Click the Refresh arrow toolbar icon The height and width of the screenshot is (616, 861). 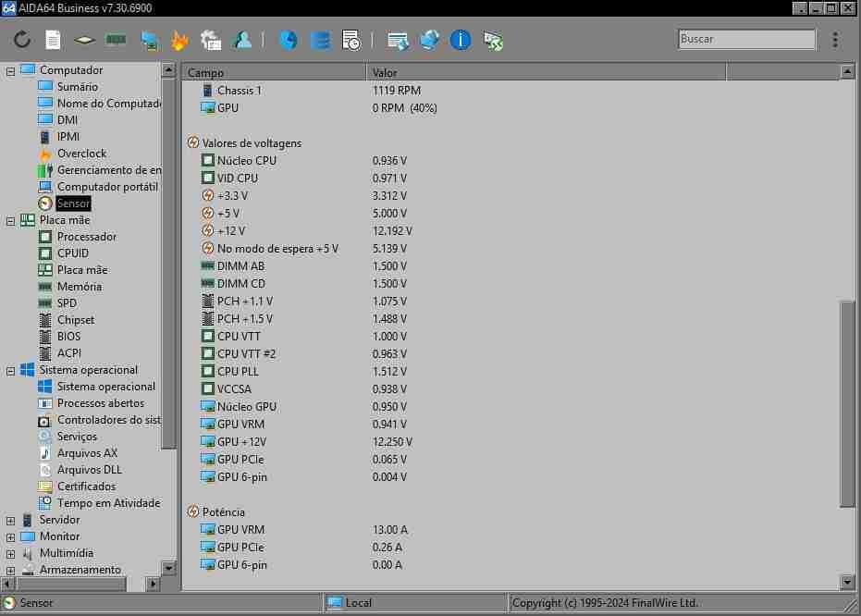point(22,40)
